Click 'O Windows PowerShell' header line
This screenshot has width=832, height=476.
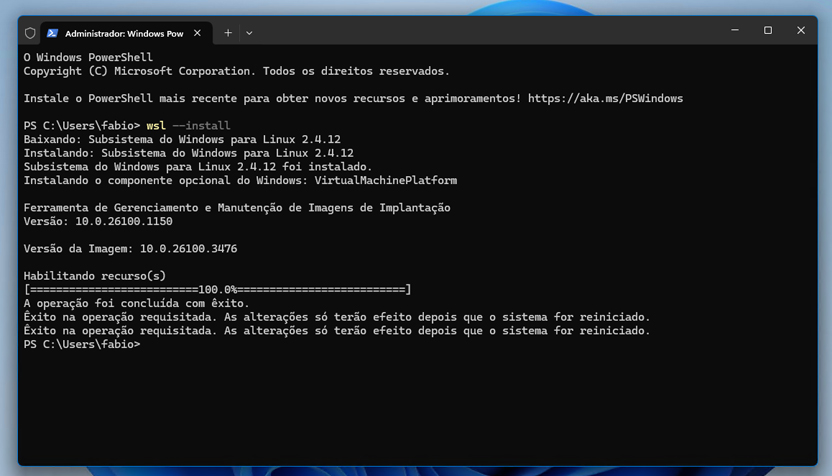(88, 57)
